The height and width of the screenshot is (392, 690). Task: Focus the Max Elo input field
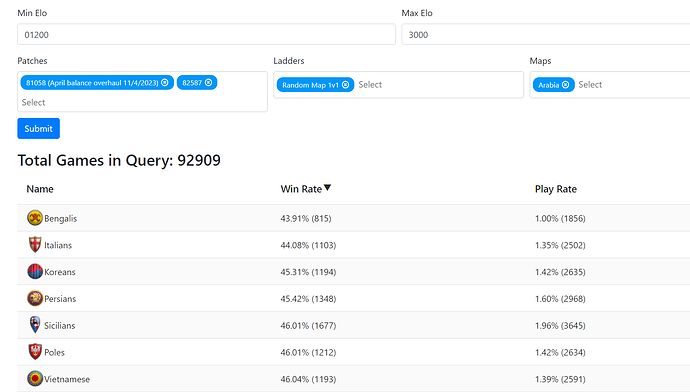[546, 34]
